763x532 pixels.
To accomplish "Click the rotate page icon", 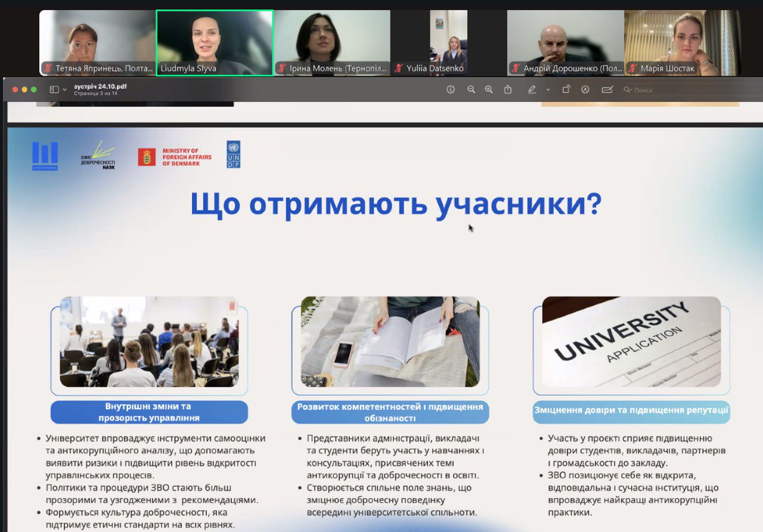I will coord(566,89).
